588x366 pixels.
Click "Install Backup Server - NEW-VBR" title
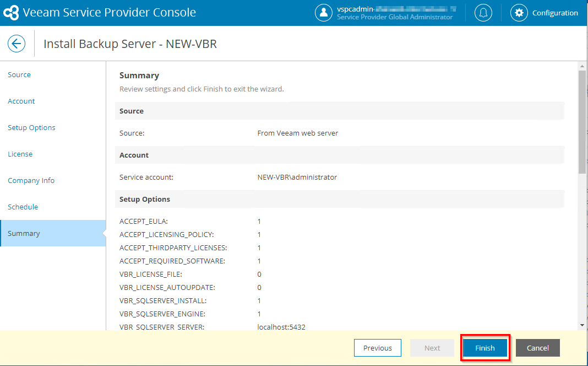point(130,44)
